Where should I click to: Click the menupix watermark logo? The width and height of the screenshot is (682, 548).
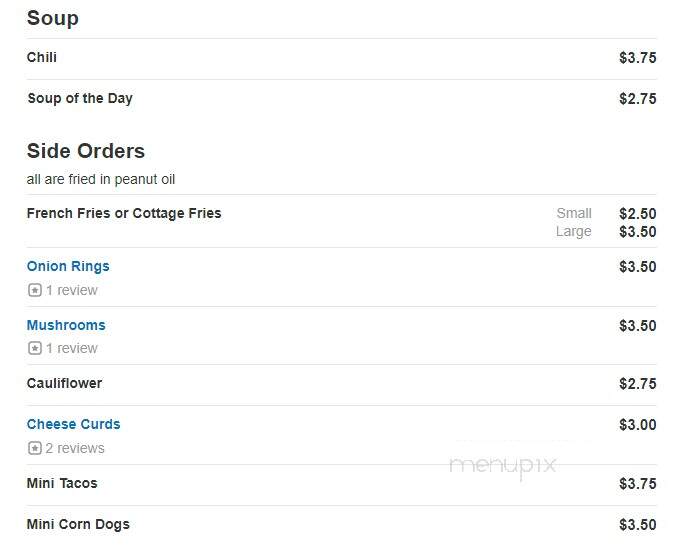[x=503, y=466]
